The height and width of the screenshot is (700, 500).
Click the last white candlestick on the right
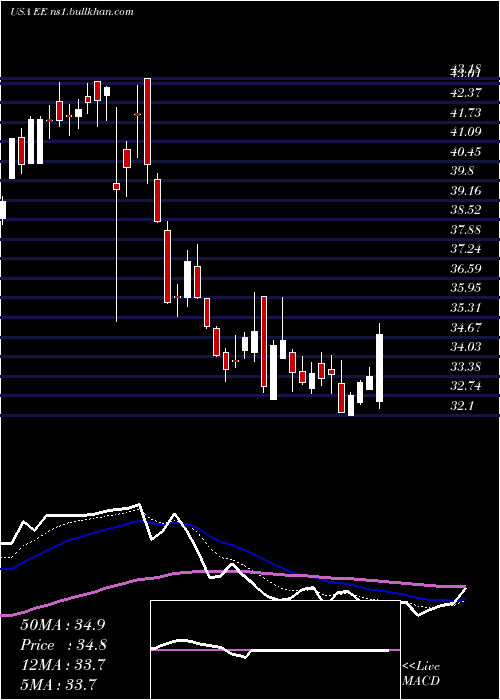[380, 366]
